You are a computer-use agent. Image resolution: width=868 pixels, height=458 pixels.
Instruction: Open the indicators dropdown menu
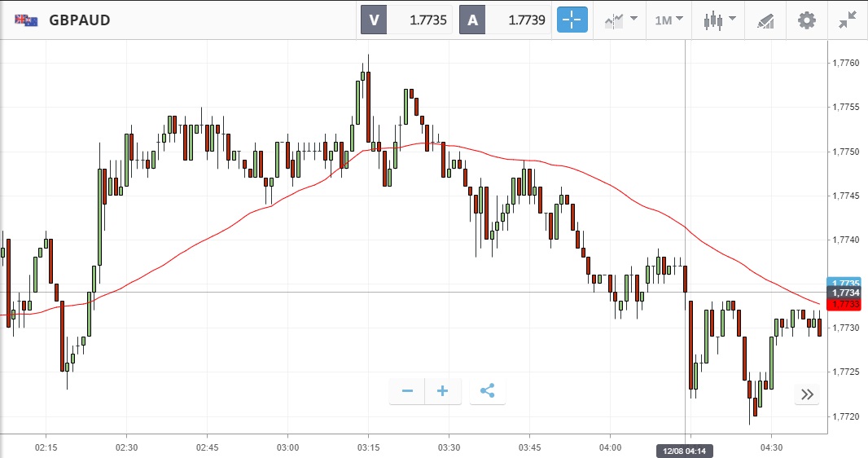point(620,20)
